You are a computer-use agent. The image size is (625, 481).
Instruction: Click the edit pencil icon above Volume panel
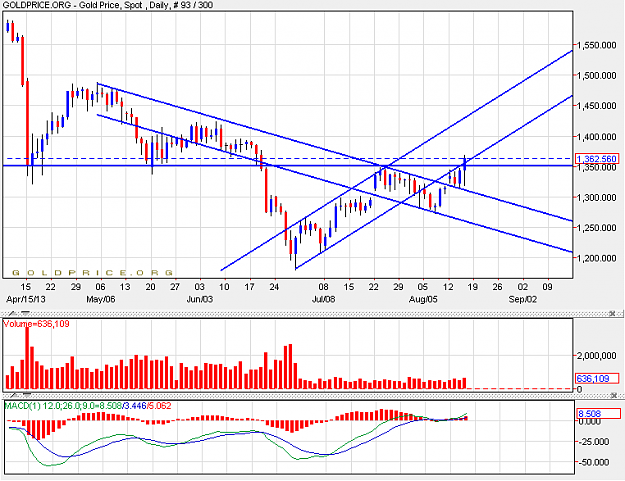13,313
